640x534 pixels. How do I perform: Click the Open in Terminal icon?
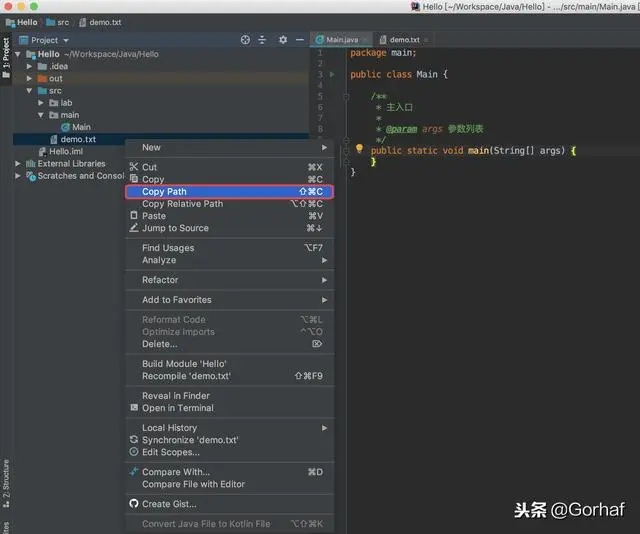134,407
